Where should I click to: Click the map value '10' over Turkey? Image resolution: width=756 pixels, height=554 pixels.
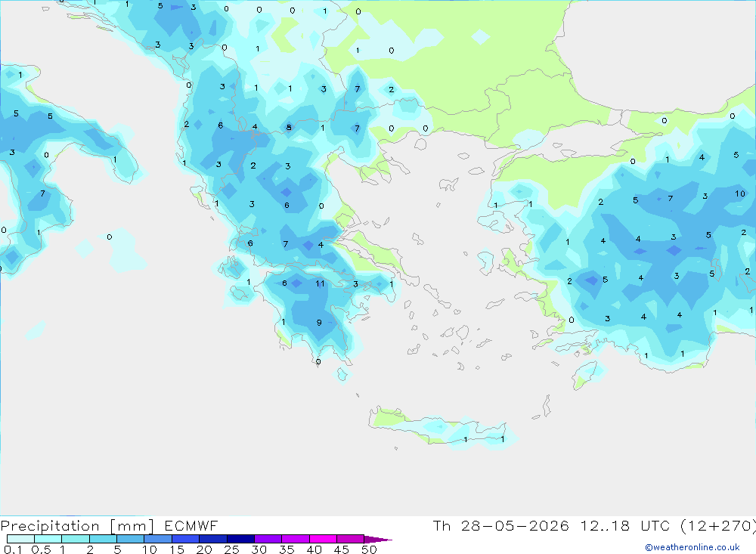[739, 193]
